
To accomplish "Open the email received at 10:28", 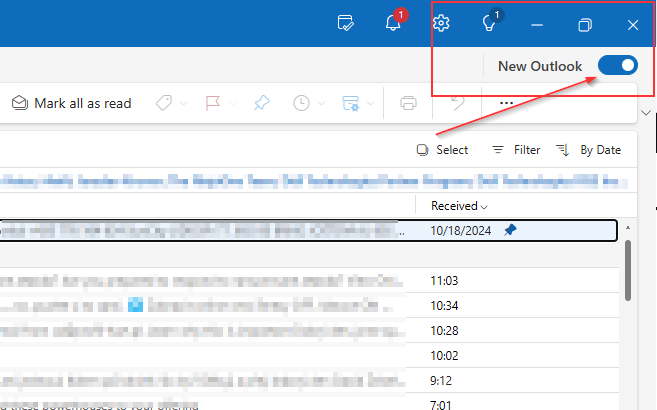I will coord(309,330).
